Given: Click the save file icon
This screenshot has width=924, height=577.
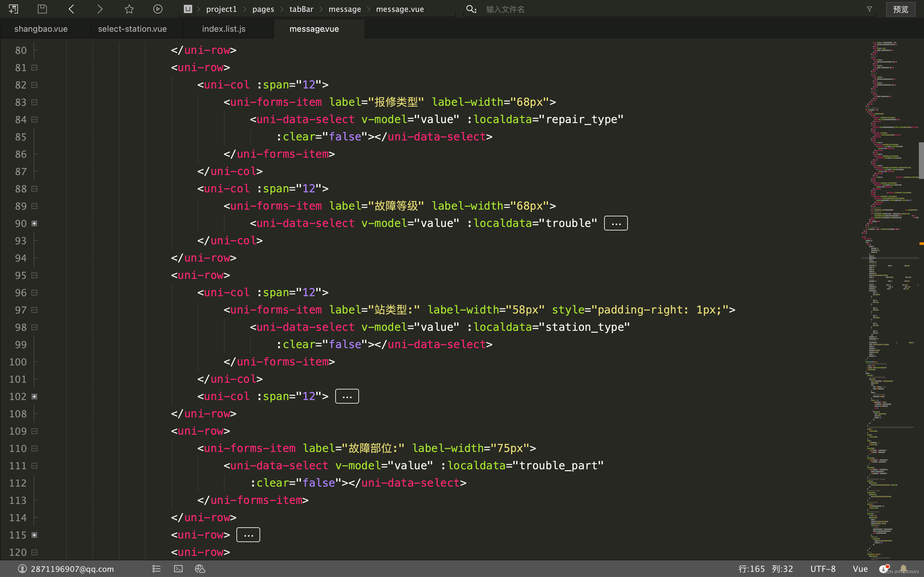Looking at the screenshot, I should (x=42, y=9).
